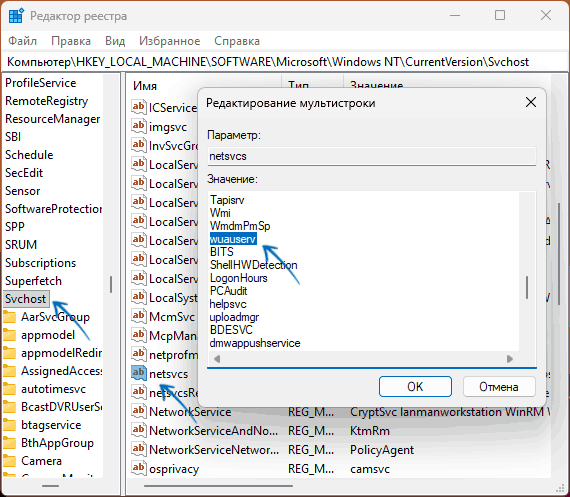Click the Registry Editor app icon in title bar
The image size is (570, 497).
(x=16, y=16)
